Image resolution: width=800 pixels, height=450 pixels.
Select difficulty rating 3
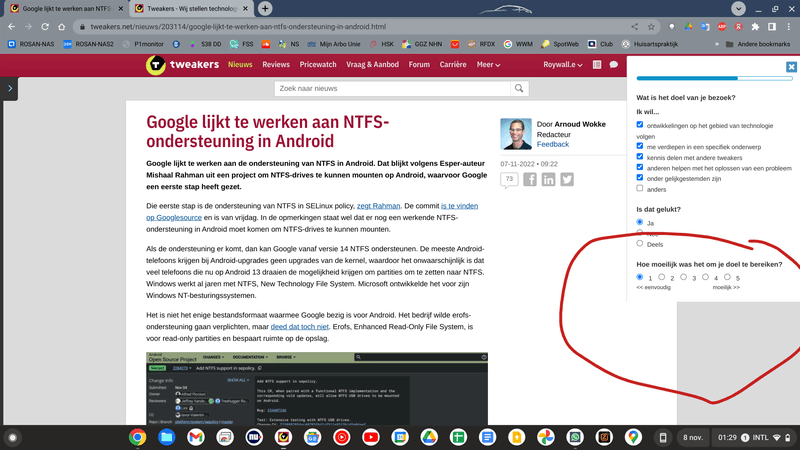[684, 277]
